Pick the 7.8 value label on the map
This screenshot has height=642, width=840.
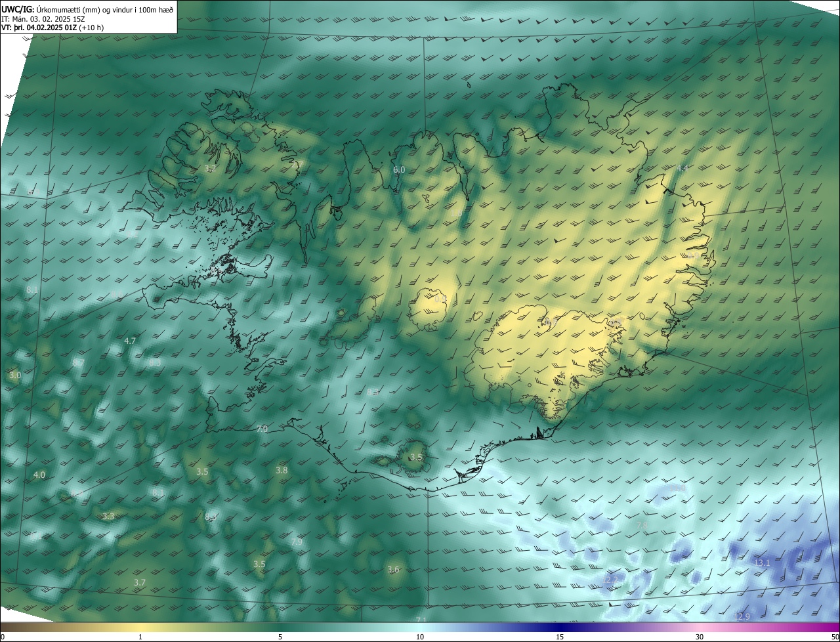pos(642,525)
